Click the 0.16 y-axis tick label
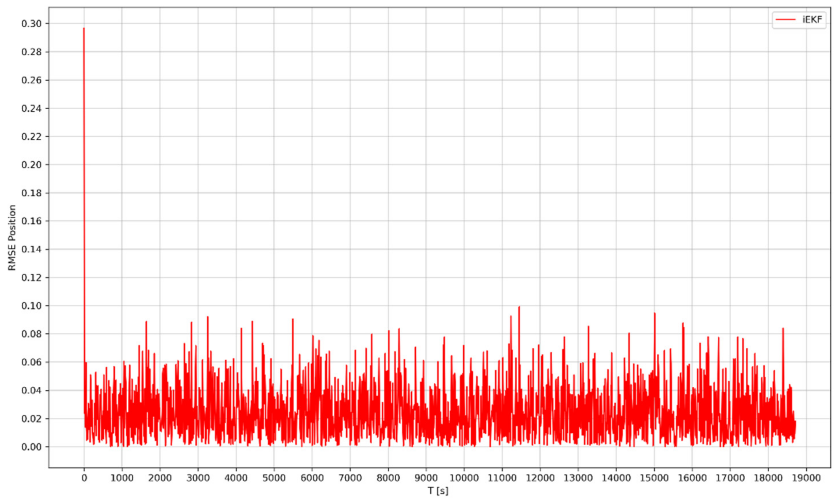The width and height of the screenshot is (840, 504). tap(32, 221)
